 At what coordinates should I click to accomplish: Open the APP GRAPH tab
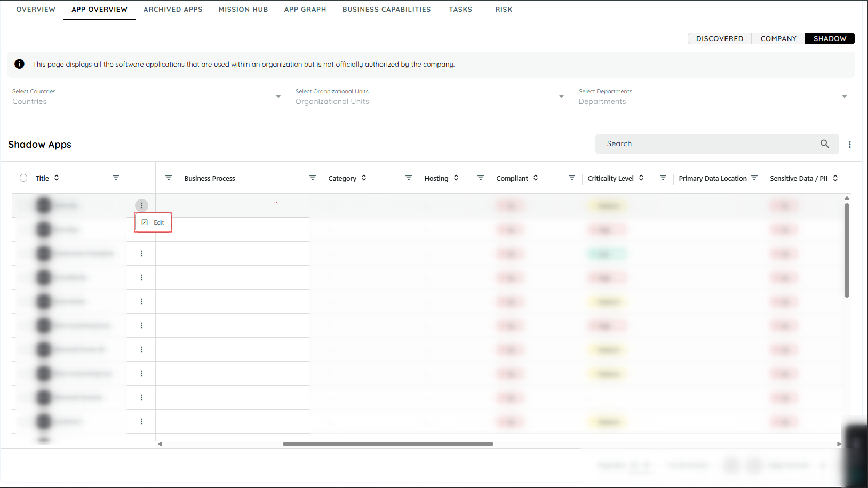coord(305,10)
